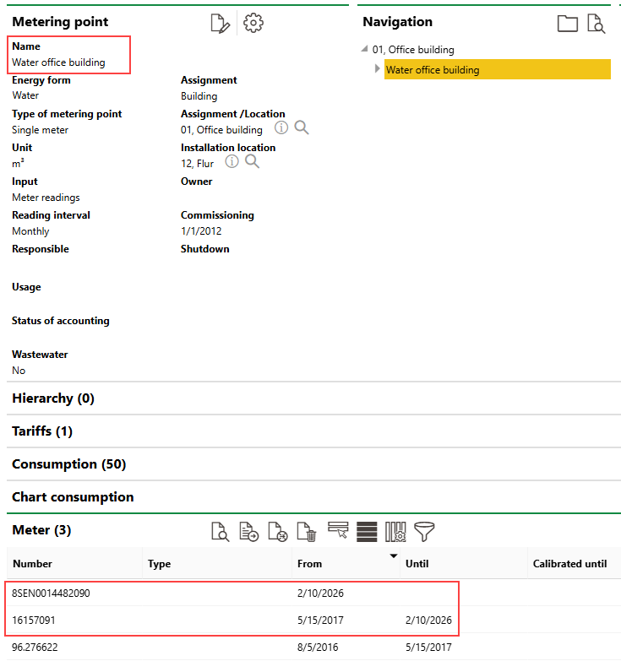621x672 pixels.
Task: Click the folder icon in Navigation
Action: (568, 24)
